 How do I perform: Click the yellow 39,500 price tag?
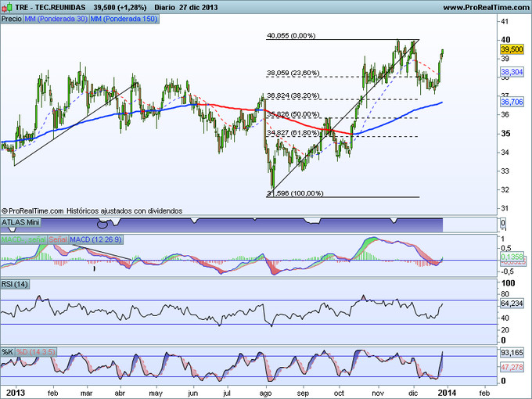tap(511, 49)
